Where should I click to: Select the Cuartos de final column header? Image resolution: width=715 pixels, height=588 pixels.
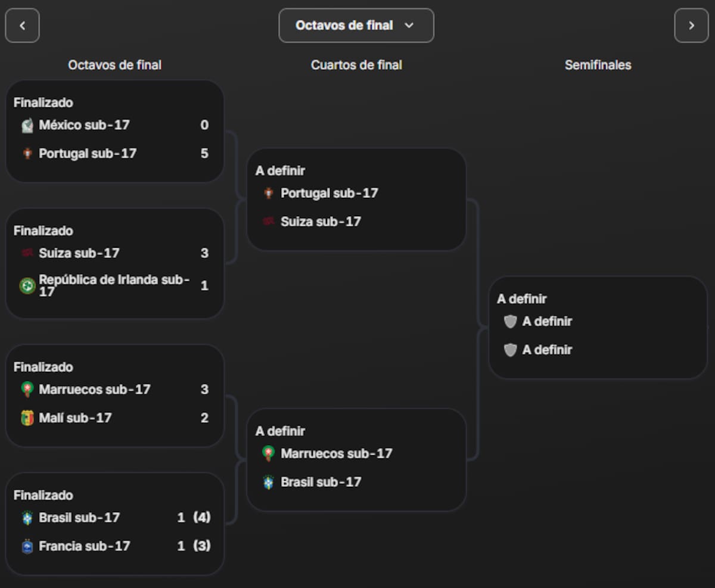356,65
